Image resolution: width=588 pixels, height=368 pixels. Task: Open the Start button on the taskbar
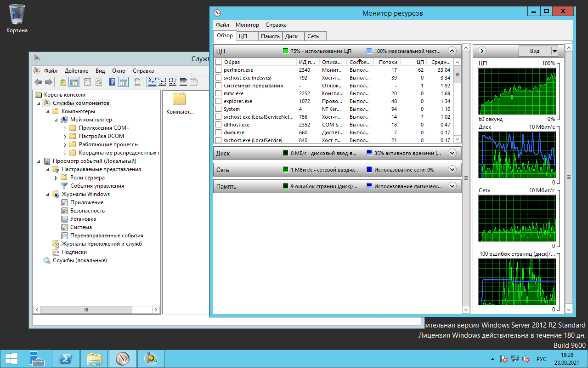[11, 358]
